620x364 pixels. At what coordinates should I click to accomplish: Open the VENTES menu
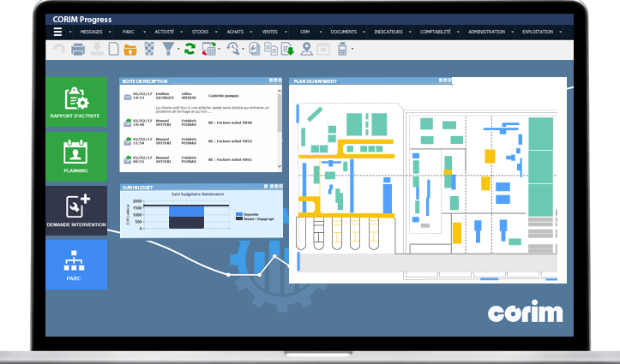coord(269,32)
